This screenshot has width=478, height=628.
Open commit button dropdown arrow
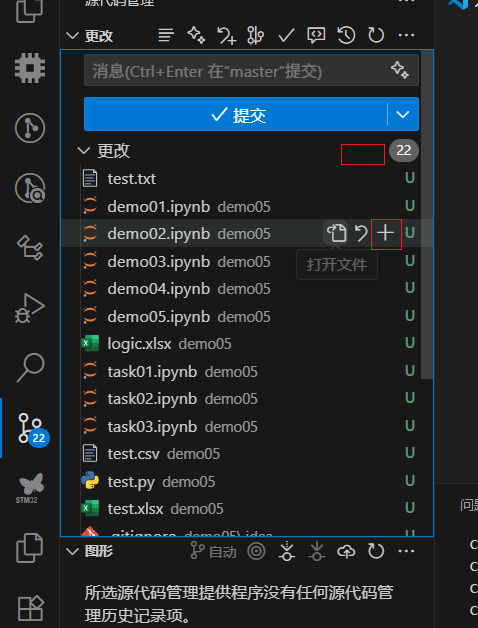403,114
